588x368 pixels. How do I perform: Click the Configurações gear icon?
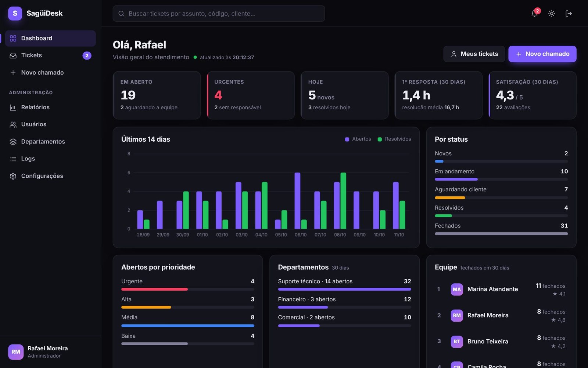click(13, 176)
